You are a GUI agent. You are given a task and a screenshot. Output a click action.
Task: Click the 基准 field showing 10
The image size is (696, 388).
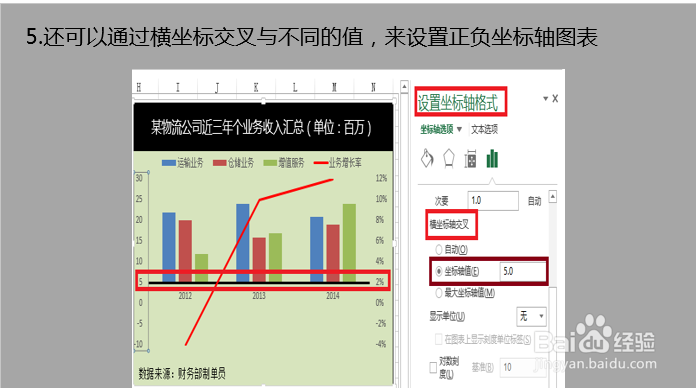coord(522,368)
